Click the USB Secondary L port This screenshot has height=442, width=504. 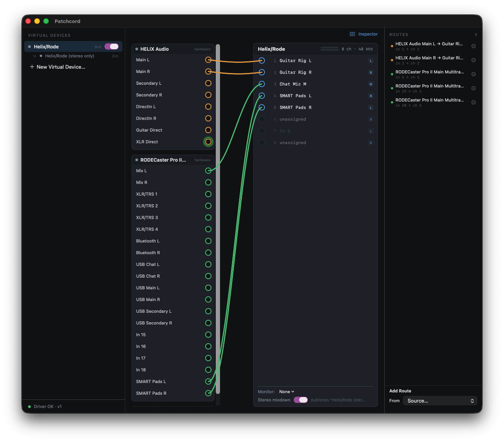click(x=208, y=311)
